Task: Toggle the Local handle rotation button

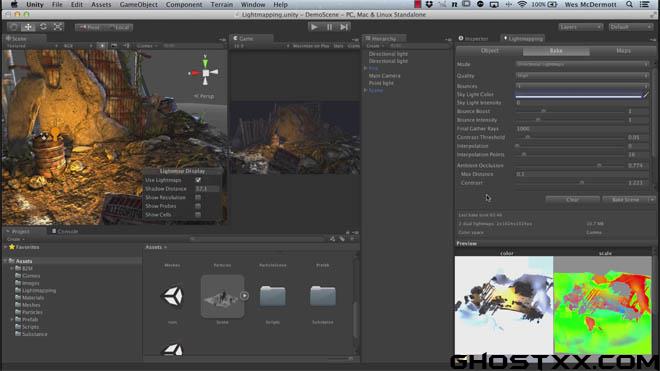Action: 119,27
